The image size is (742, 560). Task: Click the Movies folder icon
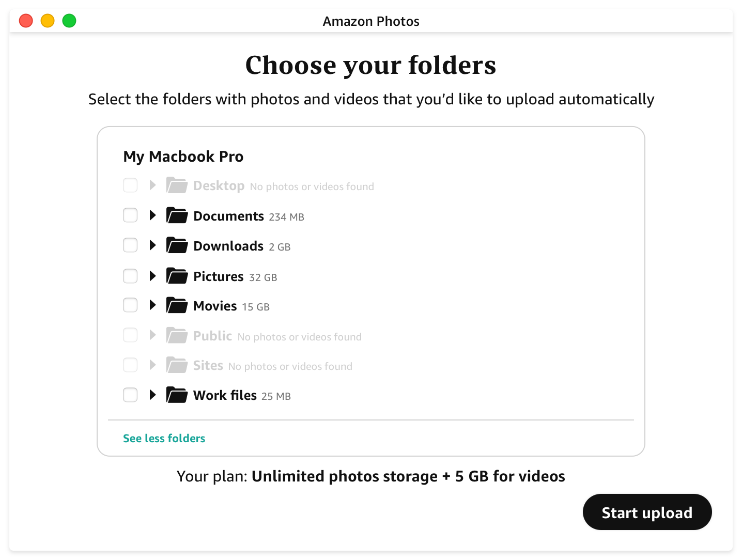[177, 305]
